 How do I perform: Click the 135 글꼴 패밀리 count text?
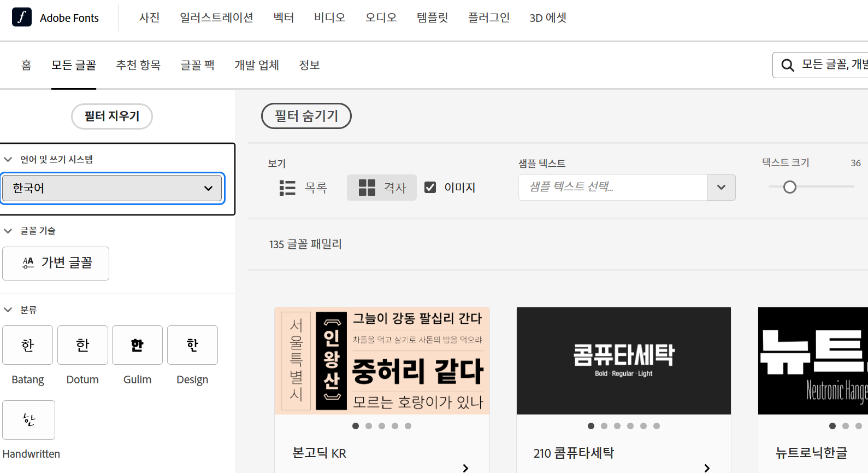(305, 244)
